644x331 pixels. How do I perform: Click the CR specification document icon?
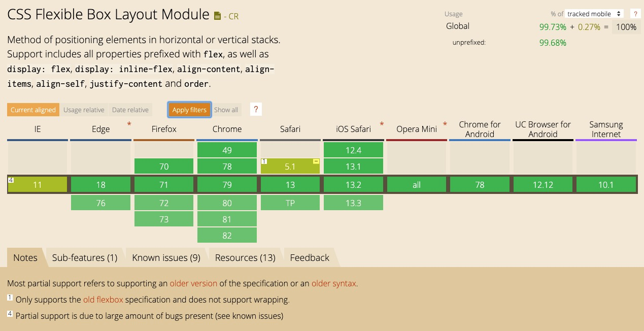click(x=217, y=16)
